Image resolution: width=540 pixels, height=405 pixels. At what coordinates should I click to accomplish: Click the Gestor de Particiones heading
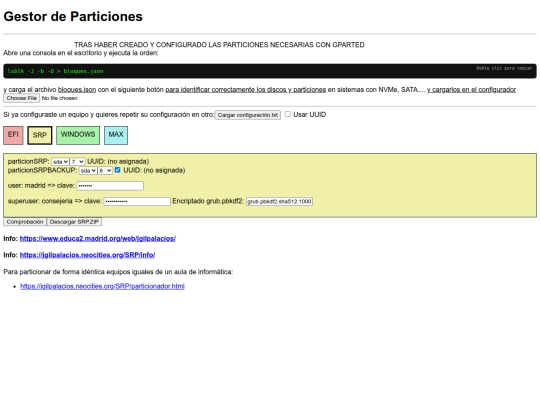coord(73,17)
